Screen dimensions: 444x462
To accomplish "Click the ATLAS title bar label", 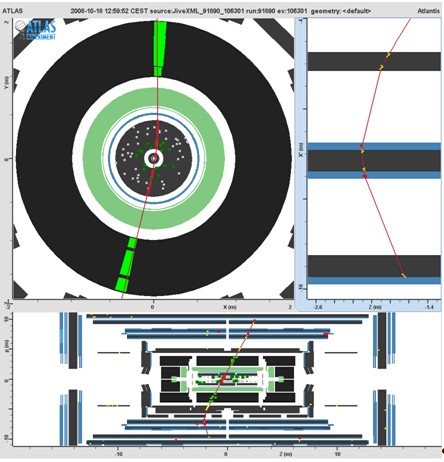I will click(12, 11).
